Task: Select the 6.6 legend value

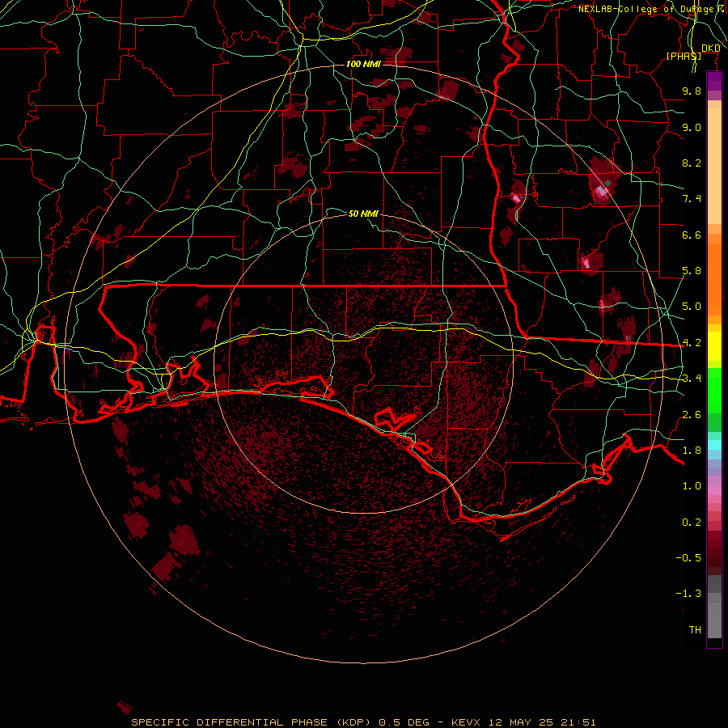Action: (692, 235)
